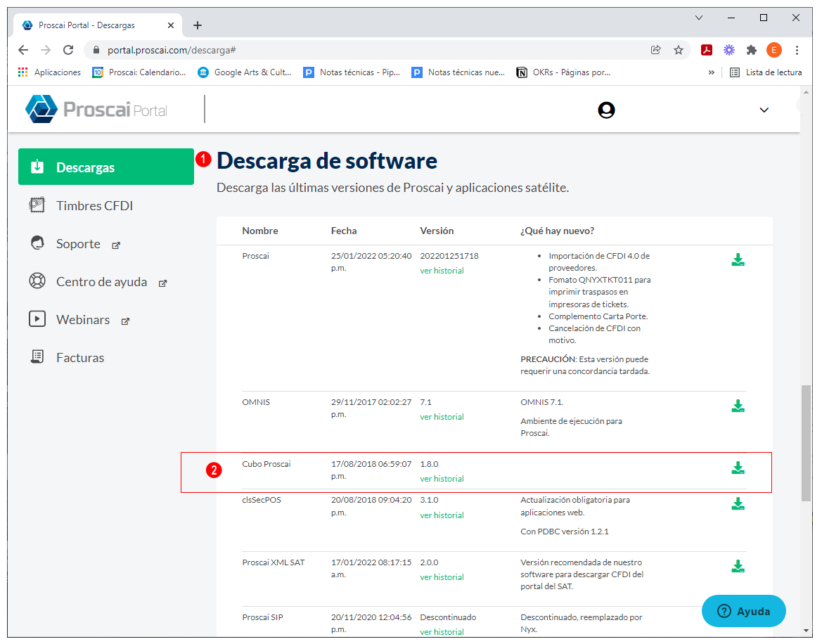Open the Descargas sidebar section
822x644 pixels.
[x=106, y=167]
